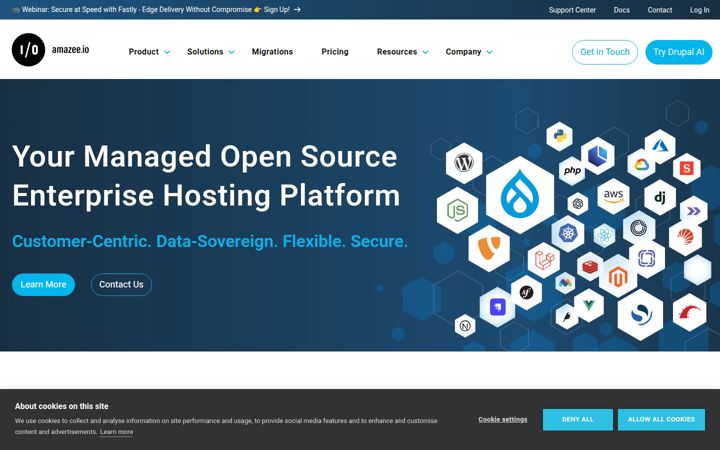Click the blue swirl S hexagon icon
The width and height of the screenshot is (720, 450).
pyautogui.click(x=640, y=315)
